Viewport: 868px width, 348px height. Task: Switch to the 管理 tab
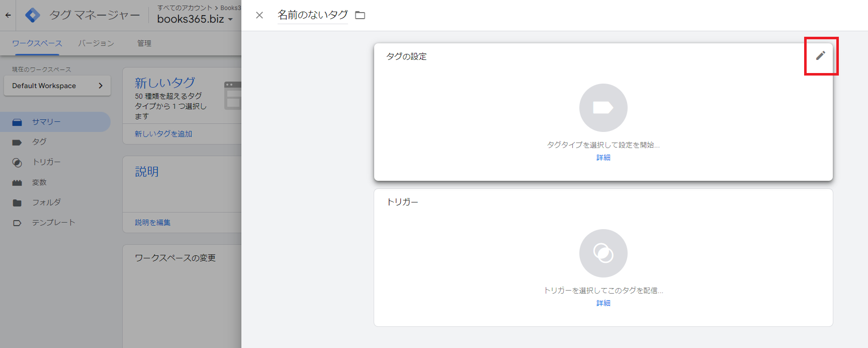coord(144,43)
